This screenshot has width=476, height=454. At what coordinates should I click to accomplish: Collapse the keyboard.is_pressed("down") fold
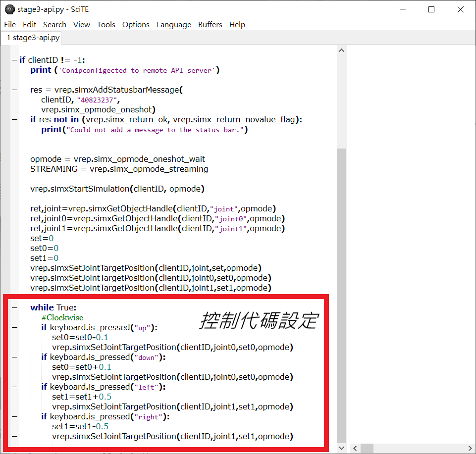click(14, 357)
